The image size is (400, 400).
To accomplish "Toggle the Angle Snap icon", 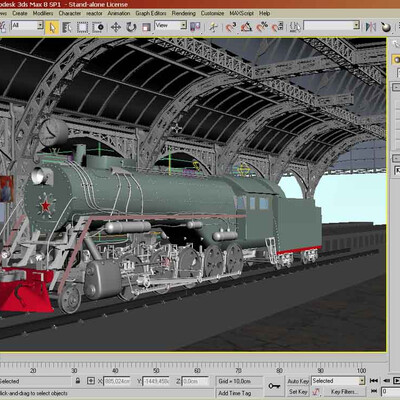I will [246, 27].
